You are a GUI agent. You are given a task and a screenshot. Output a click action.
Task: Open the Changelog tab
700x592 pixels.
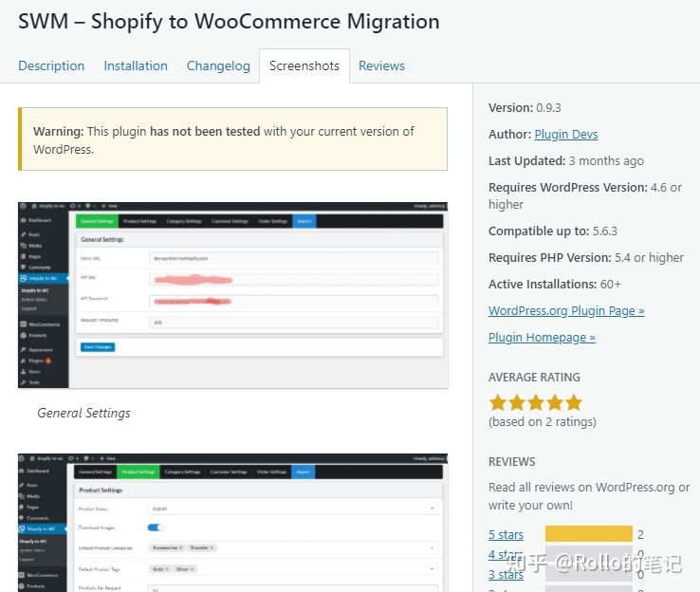click(x=218, y=65)
